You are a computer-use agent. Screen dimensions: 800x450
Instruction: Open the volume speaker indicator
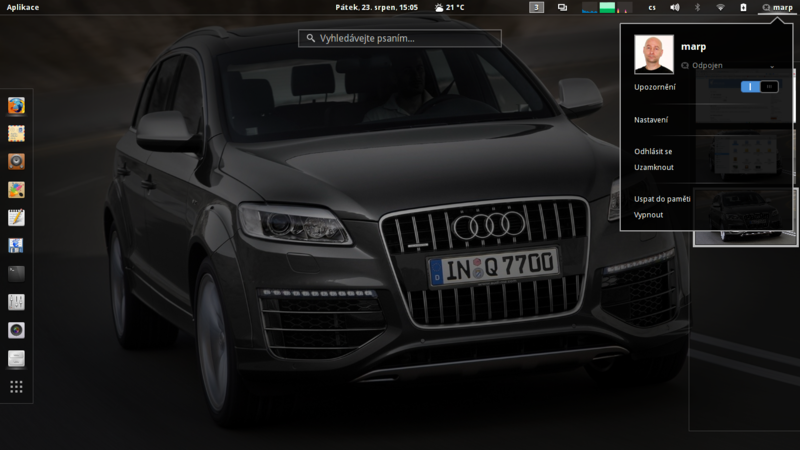tap(674, 7)
